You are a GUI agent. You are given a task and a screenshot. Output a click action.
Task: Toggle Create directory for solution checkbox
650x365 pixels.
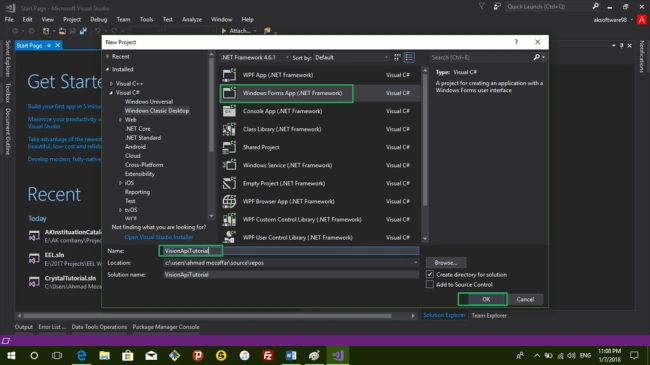coord(430,274)
